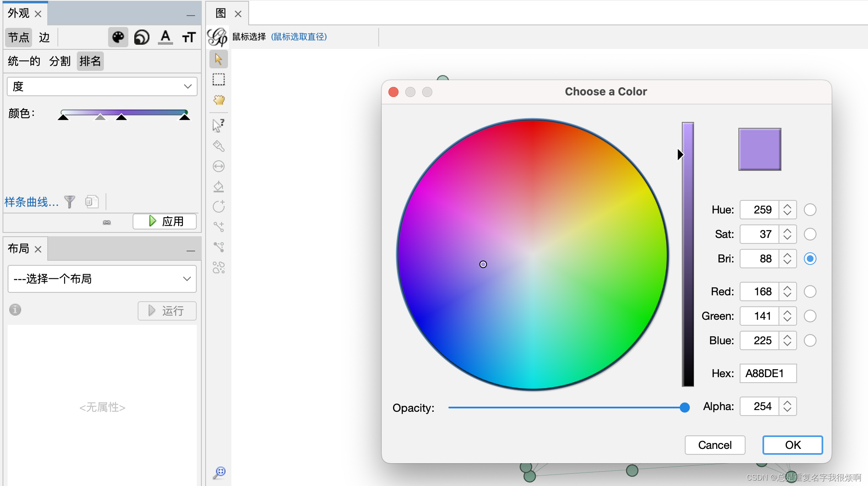Viewport: 868px width, 486px height.
Task: Open the 度 attribute dropdown
Action: [x=102, y=86]
